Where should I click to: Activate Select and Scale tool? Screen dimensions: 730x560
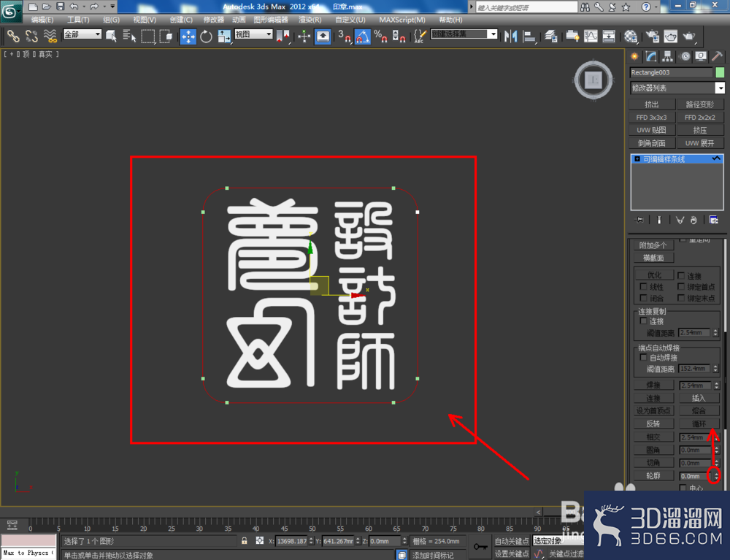coord(224,37)
